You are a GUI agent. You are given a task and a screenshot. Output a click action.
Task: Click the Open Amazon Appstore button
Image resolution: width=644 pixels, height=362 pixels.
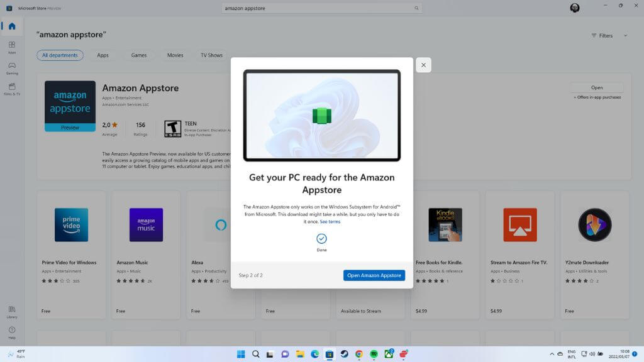point(374,275)
